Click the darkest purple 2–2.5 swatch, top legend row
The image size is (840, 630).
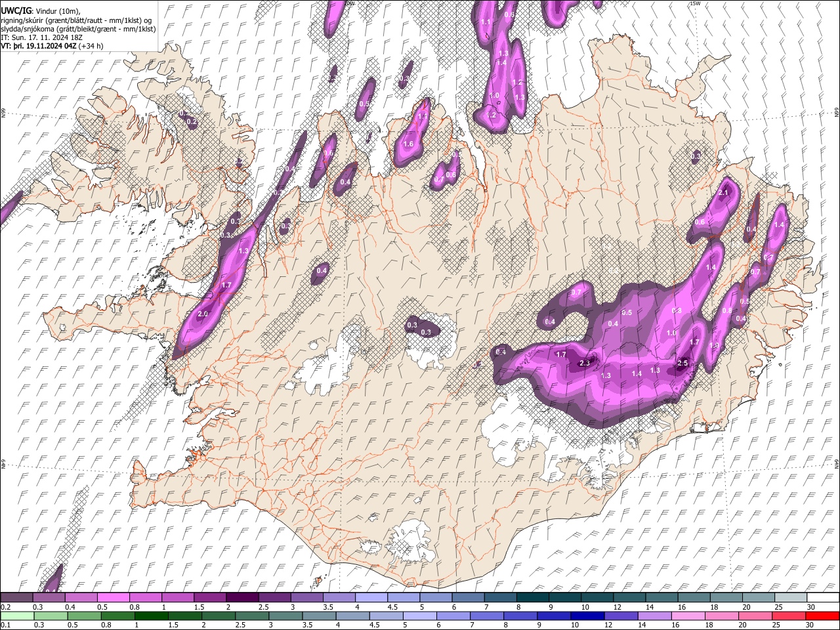(x=244, y=598)
